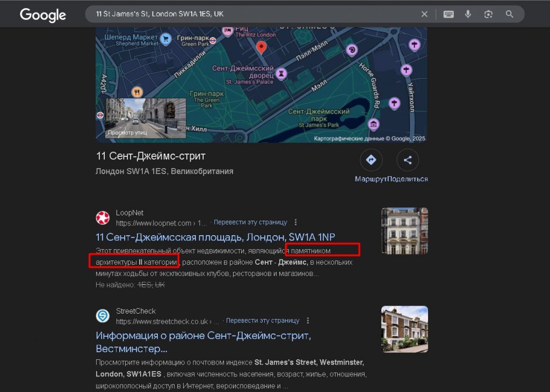The image size is (550, 392).
Task: Select the Shepherd Market shopping cart marker
Action: point(165,39)
